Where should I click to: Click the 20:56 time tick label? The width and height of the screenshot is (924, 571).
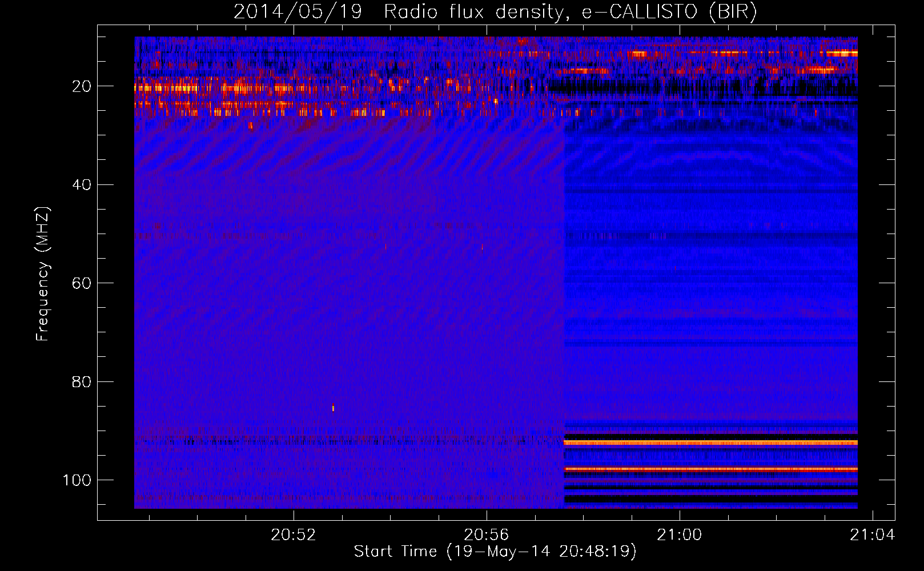click(486, 534)
